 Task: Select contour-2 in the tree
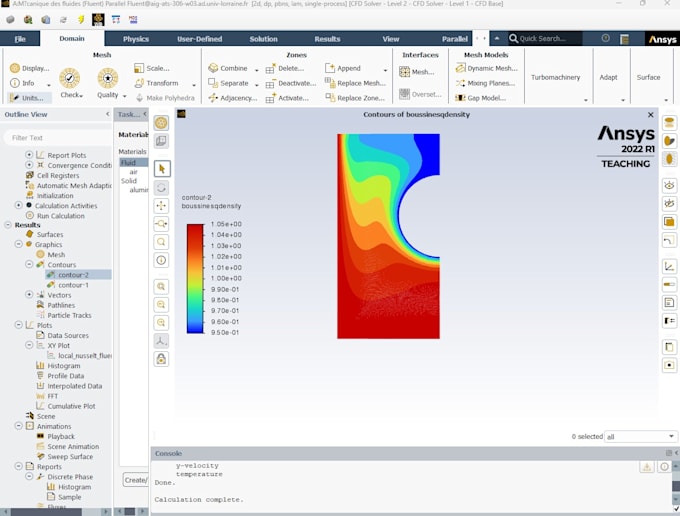73,274
